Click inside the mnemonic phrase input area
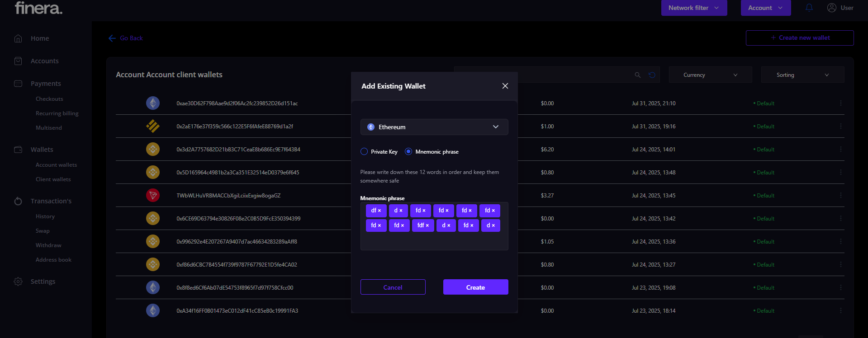 pos(434,241)
